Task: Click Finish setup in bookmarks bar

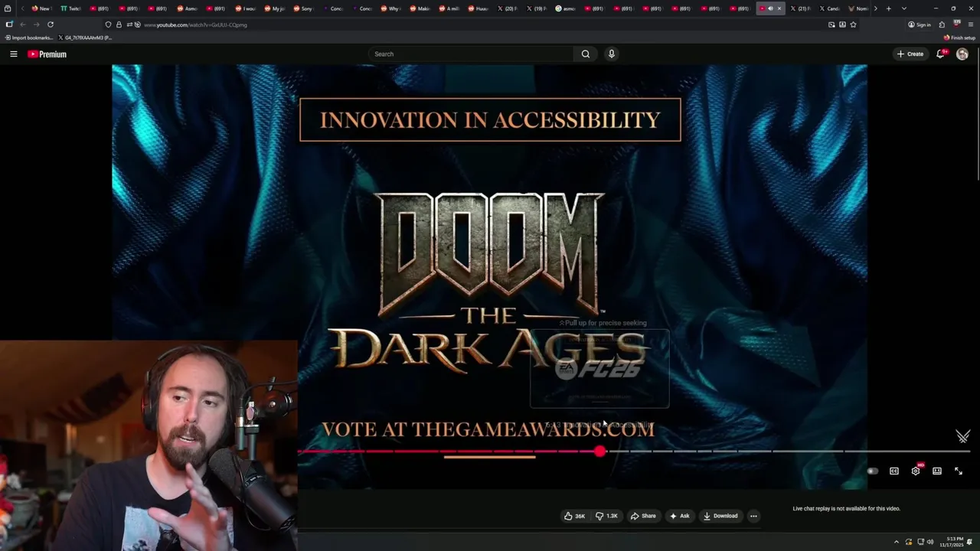Action: point(959,37)
